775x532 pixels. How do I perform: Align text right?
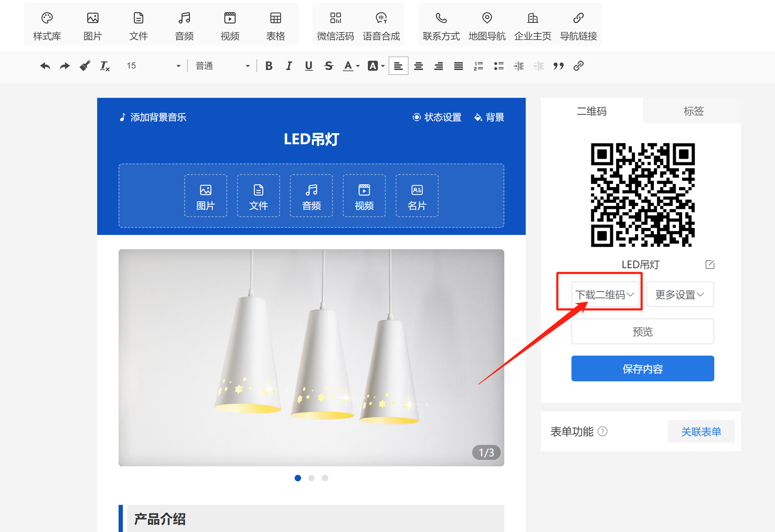point(439,66)
